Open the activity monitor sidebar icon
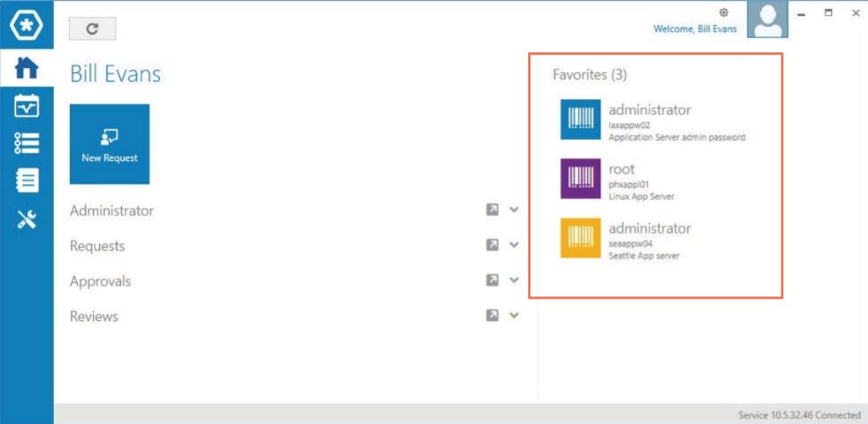The width and height of the screenshot is (868, 424). tap(26, 105)
